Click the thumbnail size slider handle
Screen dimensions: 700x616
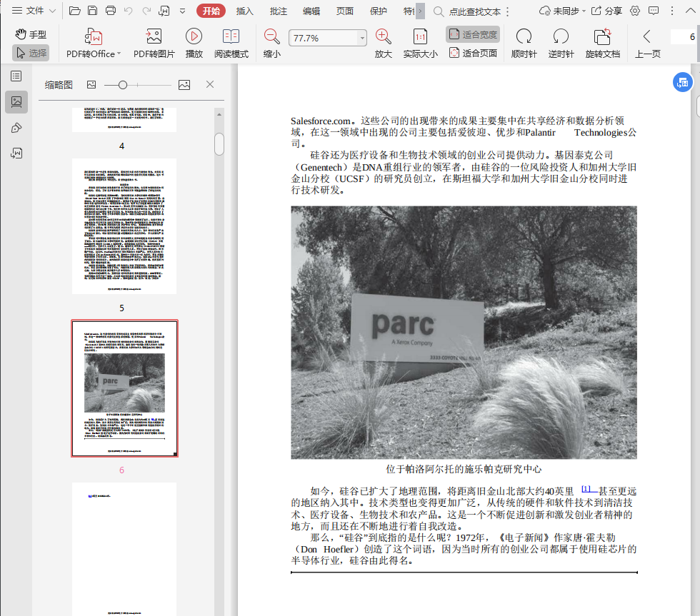123,85
